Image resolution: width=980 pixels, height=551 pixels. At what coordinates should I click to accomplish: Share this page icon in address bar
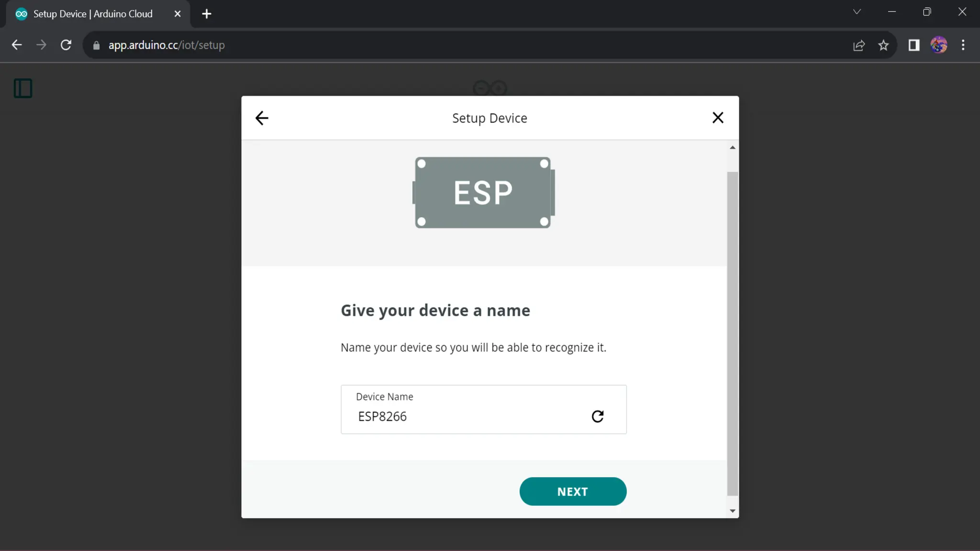point(858,45)
